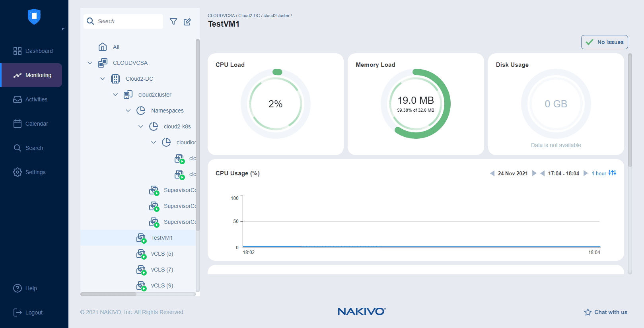Click the No Issues status button

click(605, 42)
